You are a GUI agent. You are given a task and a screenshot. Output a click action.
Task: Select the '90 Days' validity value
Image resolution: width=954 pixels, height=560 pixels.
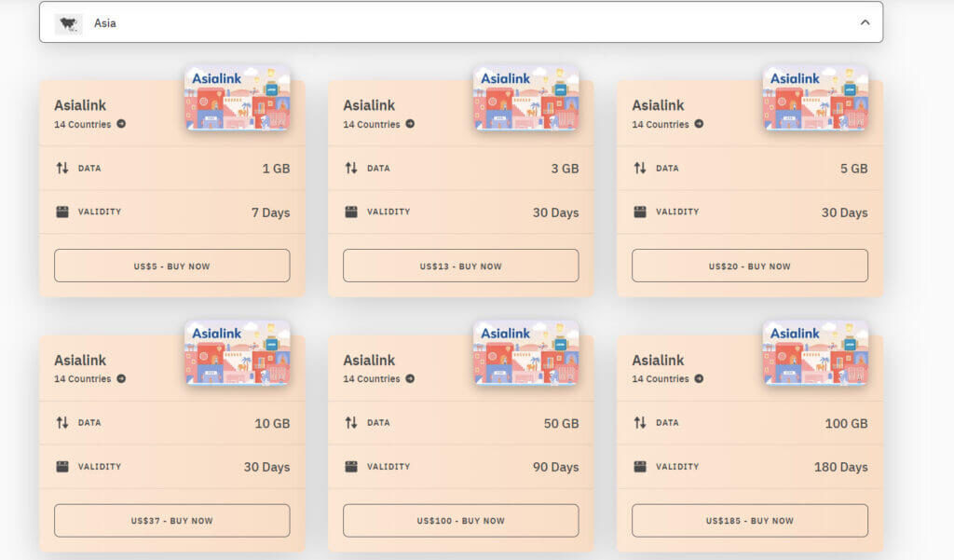(x=556, y=467)
